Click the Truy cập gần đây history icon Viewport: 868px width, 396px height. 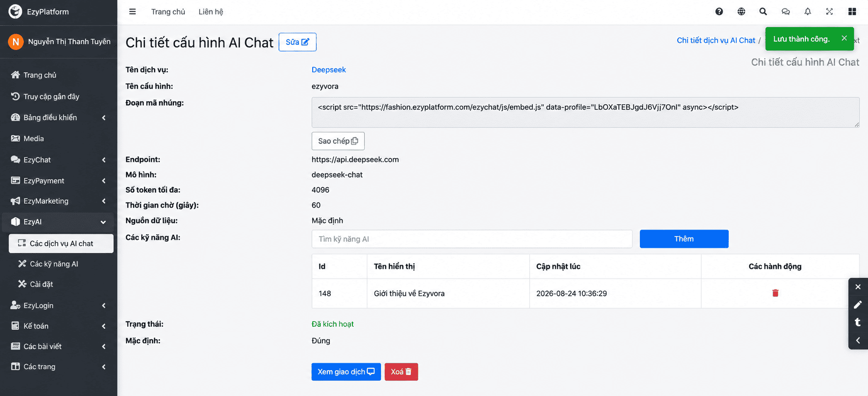[15, 96]
